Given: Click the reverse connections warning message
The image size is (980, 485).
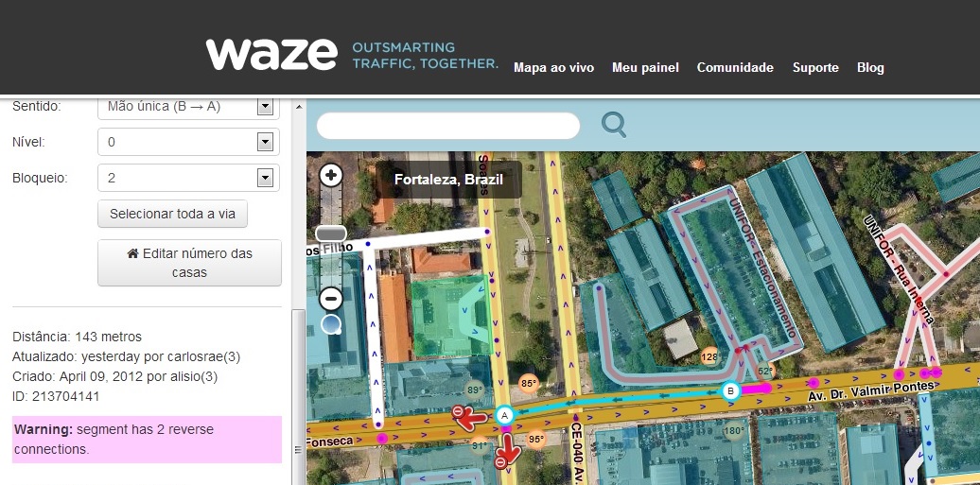Looking at the screenshot, I should 147,440.
